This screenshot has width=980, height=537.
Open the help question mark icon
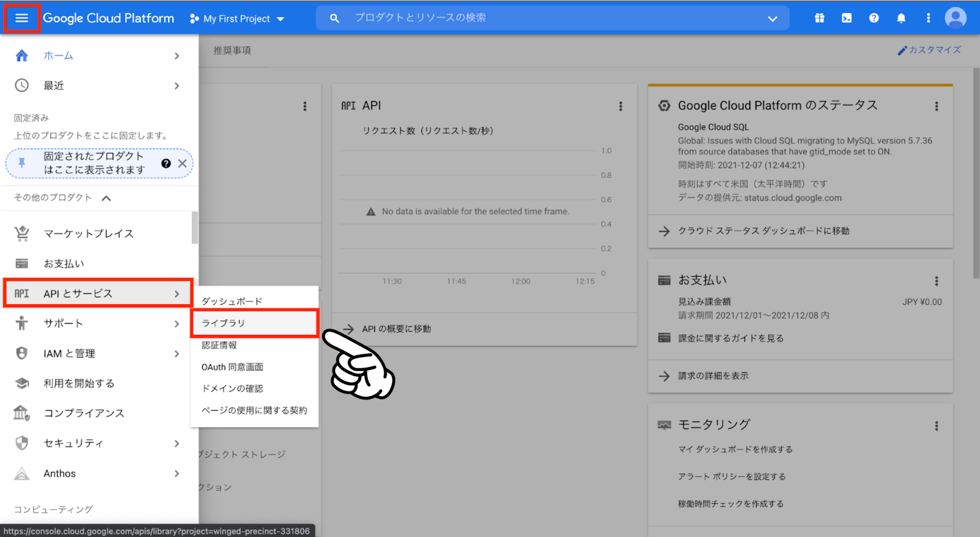pyautogui.click(x=874, y=18)
